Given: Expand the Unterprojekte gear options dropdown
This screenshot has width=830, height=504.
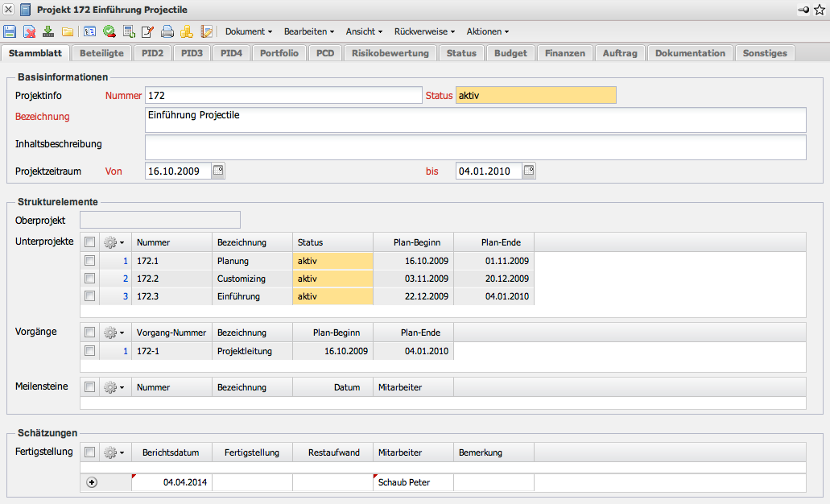Looking at the screenshot, I should (114, 242).
